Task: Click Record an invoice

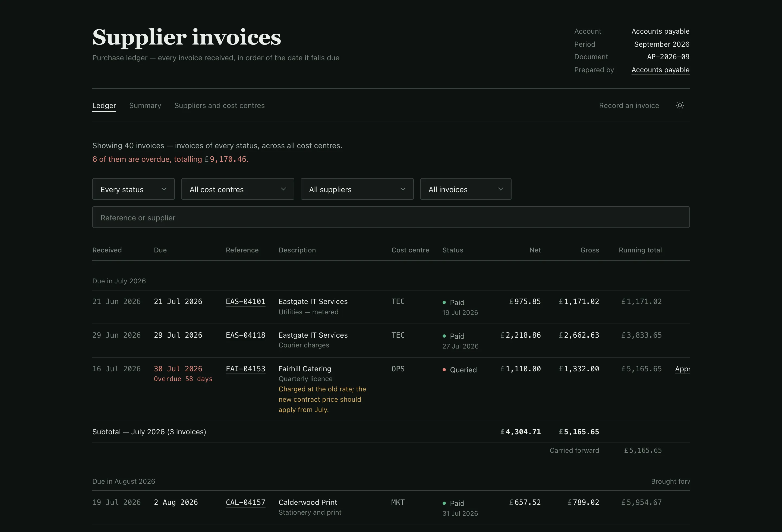Action: pos(629,106)
